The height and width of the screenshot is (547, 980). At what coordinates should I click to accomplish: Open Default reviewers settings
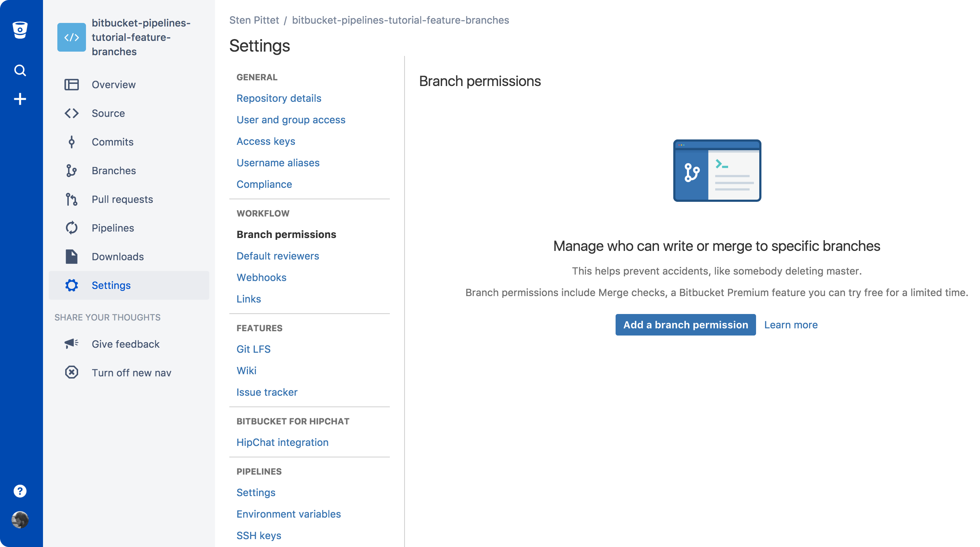[x=278, y=256]
